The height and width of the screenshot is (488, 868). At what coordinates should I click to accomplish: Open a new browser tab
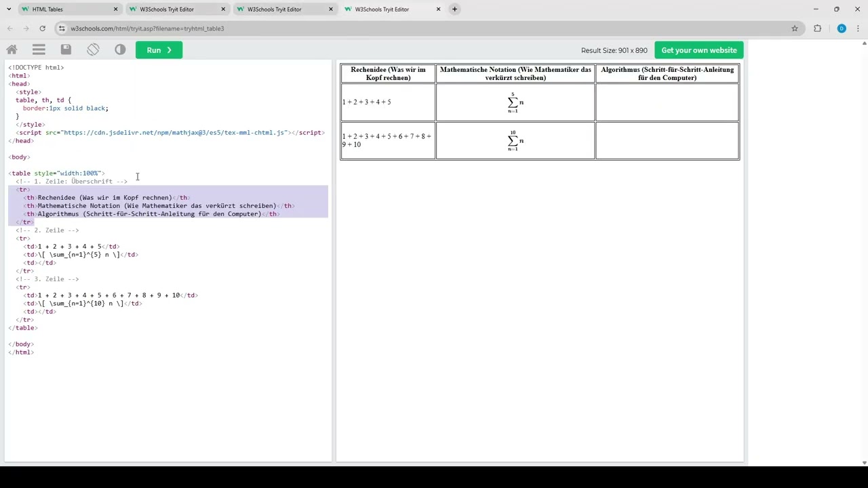[455, 9]
